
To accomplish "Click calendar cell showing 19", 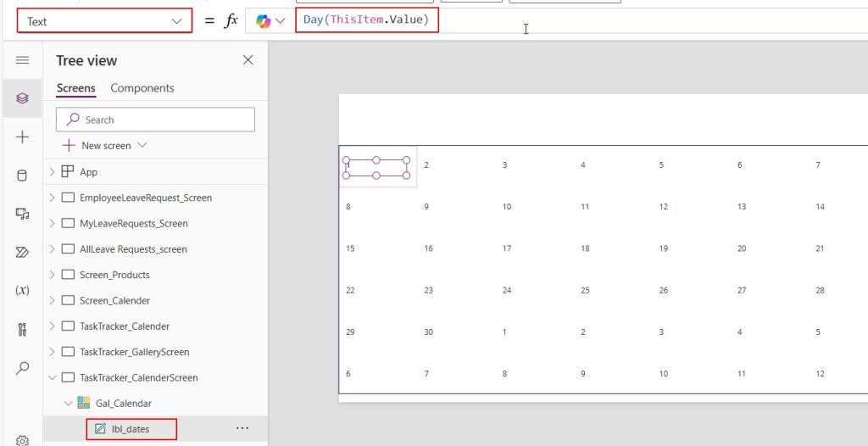I will 663,248.
